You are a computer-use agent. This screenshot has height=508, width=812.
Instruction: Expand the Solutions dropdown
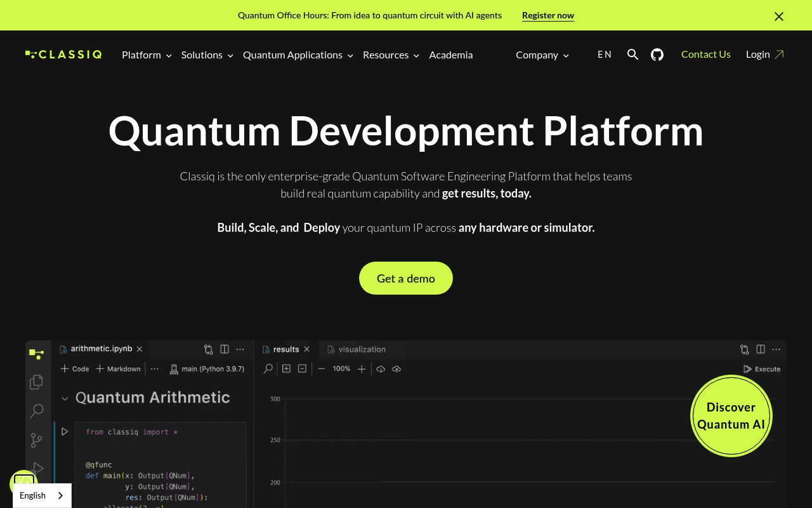click(x=207, y=55)
